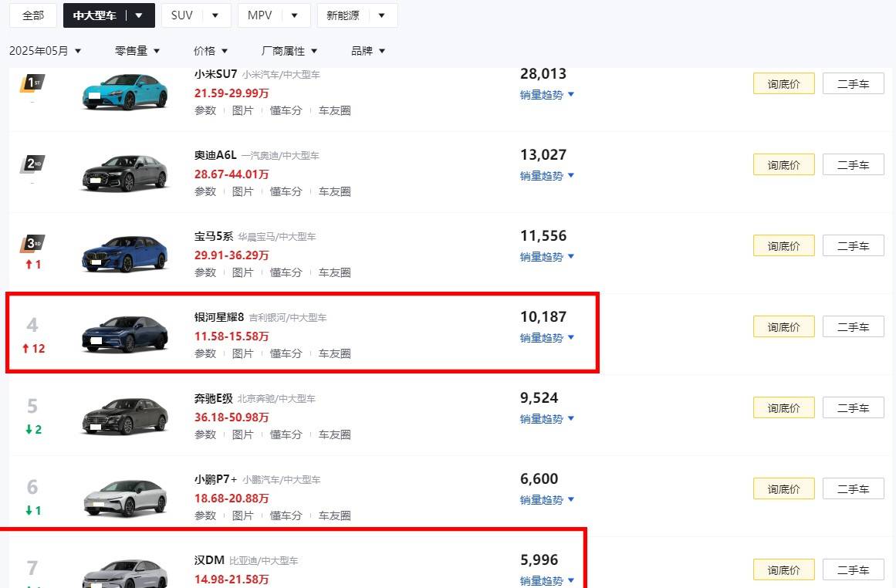Viewport: 896px width, 588px height.
Task: Open 参数 link for 银河星耀8
Action: click(205, 353)
